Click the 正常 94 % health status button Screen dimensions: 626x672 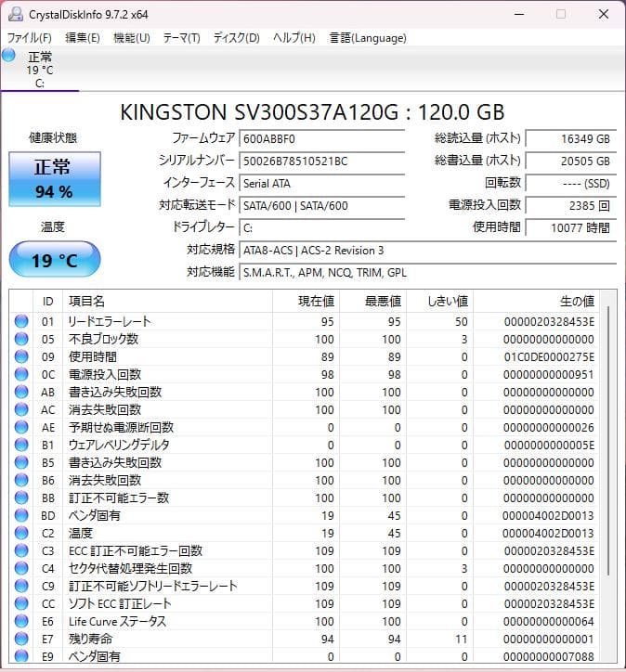pos(55,179)
